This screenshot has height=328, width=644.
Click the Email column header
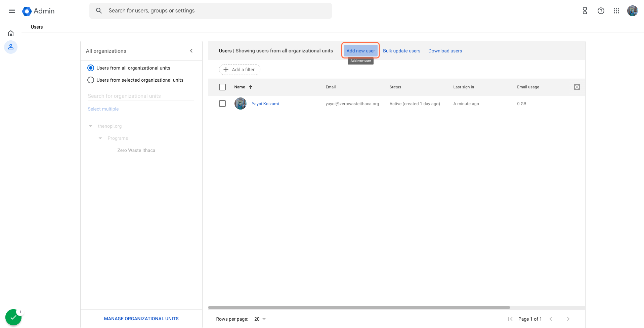[x=331, y=87]
